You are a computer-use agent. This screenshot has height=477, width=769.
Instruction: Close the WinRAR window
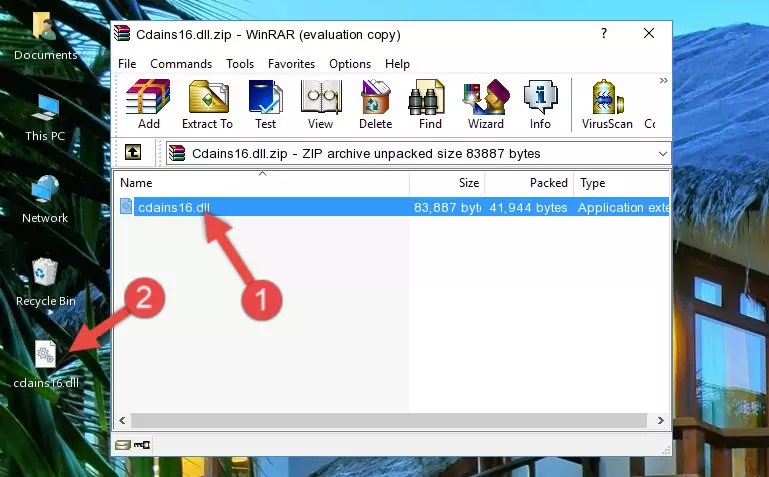tap(649, 33)
